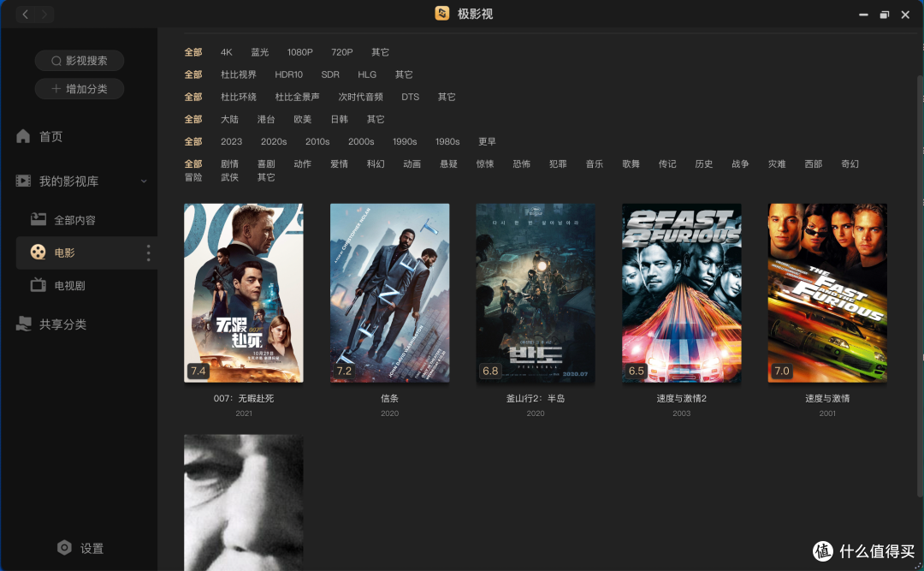Viewport: 924px width, 571px height.
Task: Enable the 4K resolution filter
Action: click(x=226, y=52)
